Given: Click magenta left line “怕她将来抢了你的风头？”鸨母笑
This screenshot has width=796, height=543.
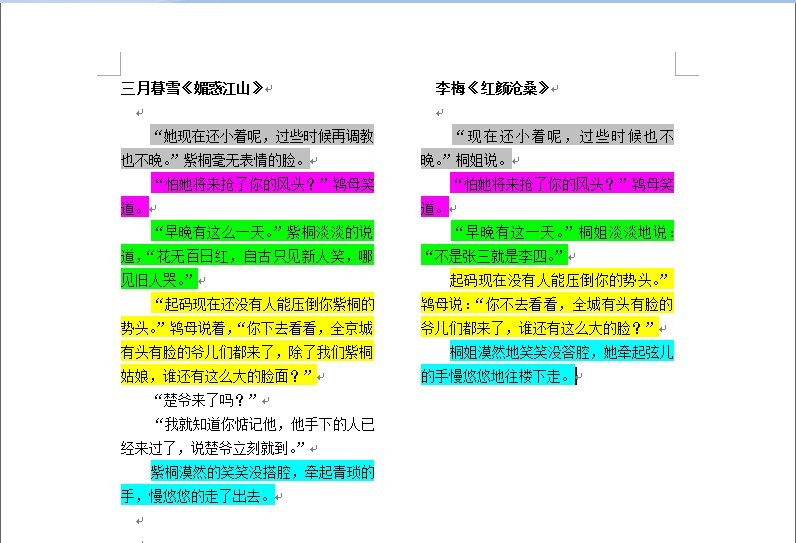Looking at the screenshot, I should 262,184.
